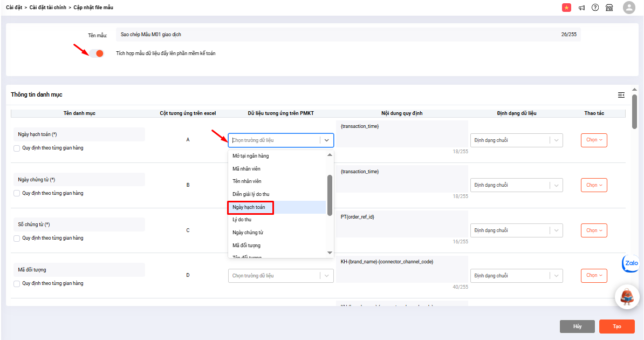Check 'Quy định theo từng gian hàng' under Ngày chứng từ
This screenshot has height=340, width=644.
pyautogui.click(x=17, y=193)
